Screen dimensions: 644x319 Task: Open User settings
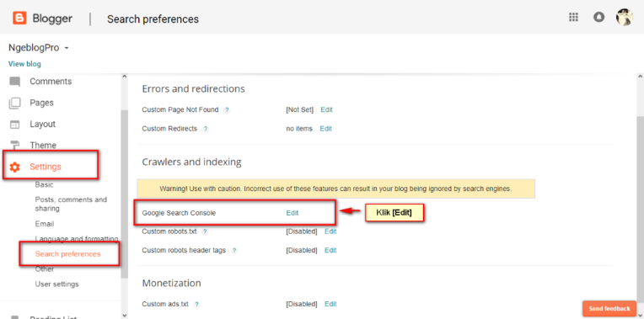coord(56,284)
